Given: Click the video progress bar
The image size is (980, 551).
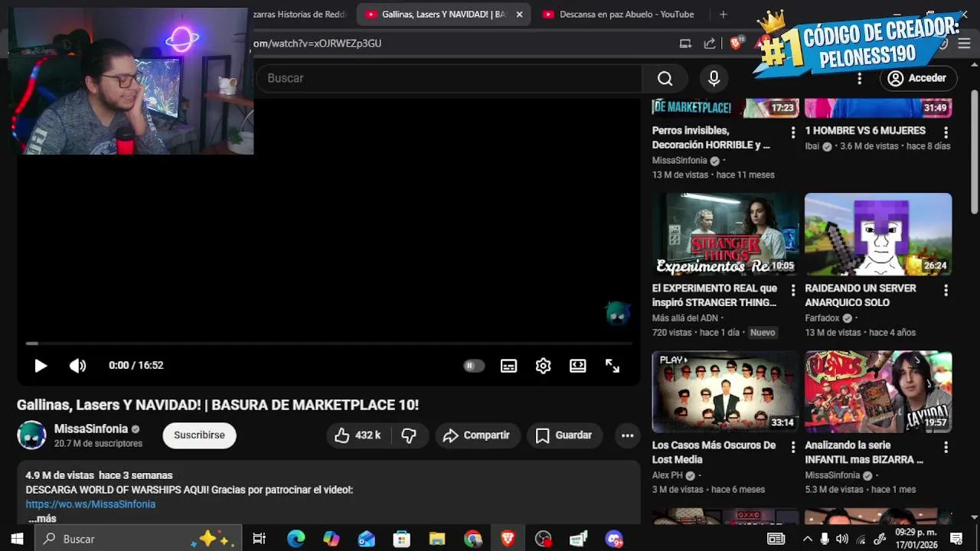Looking at the screenshot, I should point(328,344).
